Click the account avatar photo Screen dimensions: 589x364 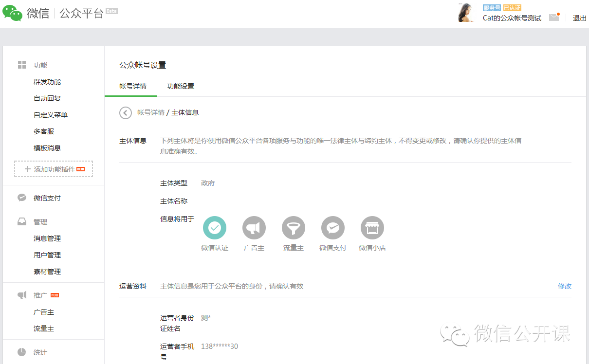click(466, 13)
